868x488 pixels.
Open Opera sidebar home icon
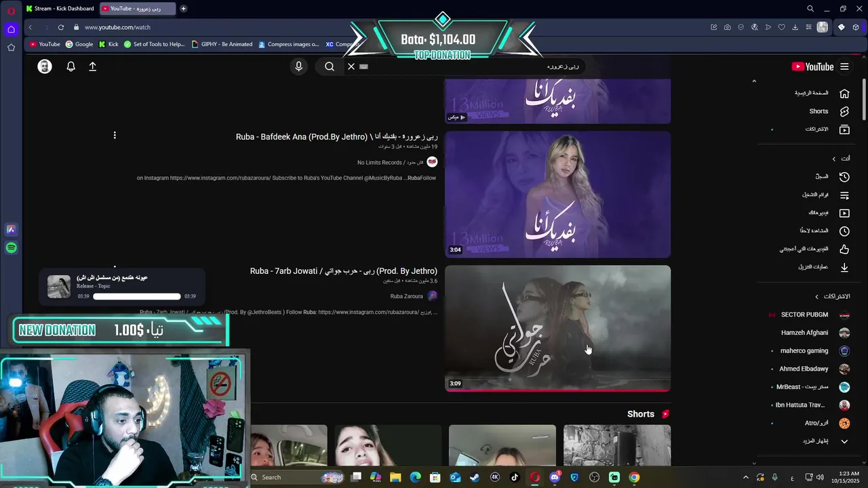click(11, 29)
